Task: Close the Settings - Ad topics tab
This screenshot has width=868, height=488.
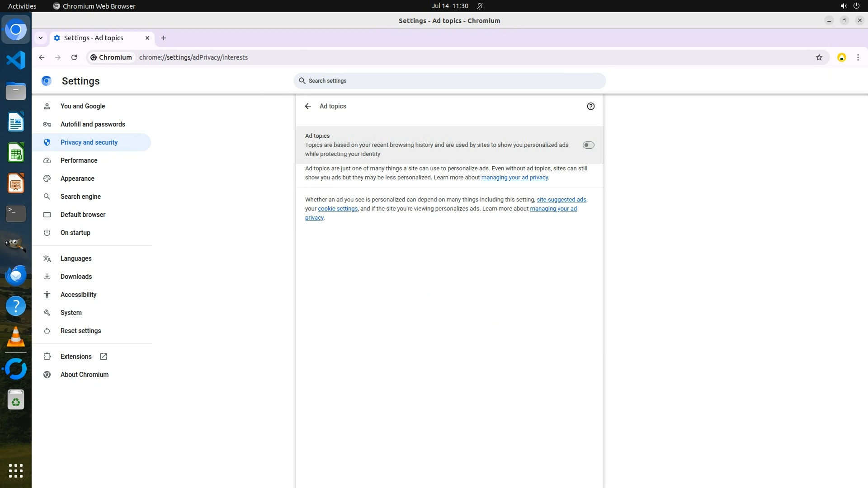Action: click(147, 38)
